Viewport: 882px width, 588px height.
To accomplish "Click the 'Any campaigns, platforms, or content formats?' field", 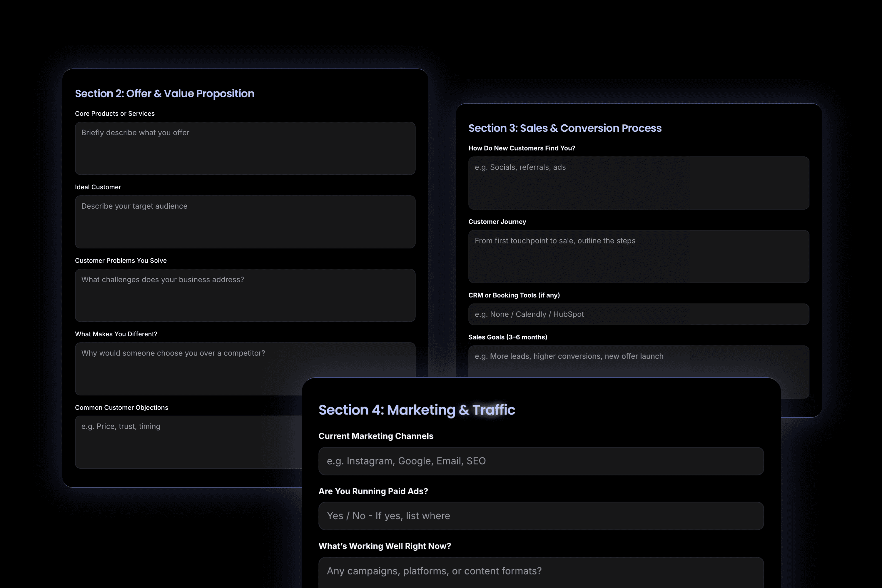I will (541, 572).
